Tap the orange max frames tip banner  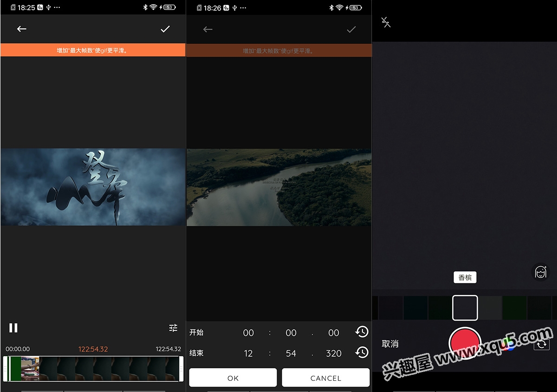pos(93,50)
